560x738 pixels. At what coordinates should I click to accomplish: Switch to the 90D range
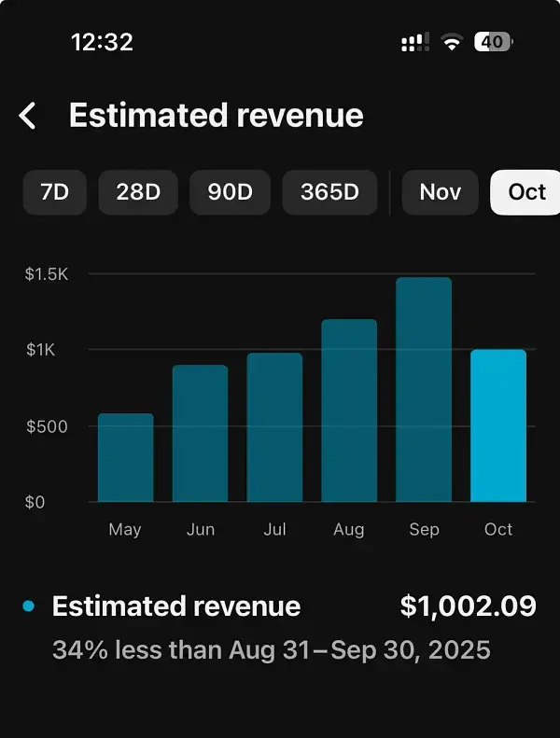coord(231,192)
